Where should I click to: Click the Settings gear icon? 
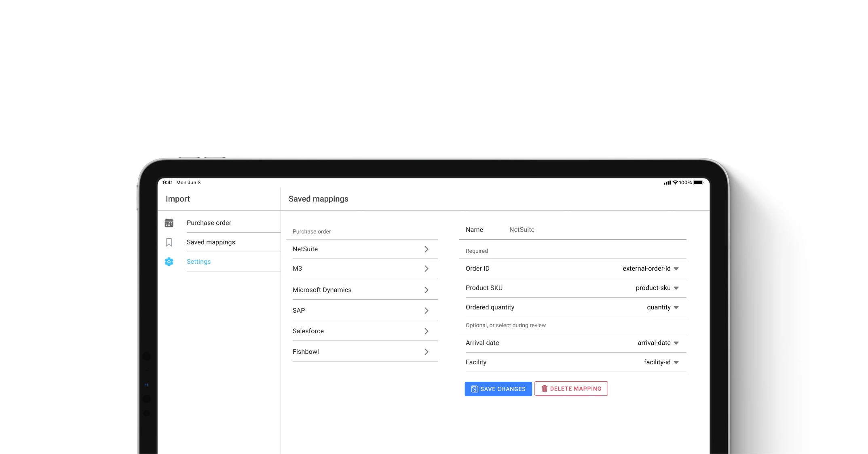click(x=169, y=262)
